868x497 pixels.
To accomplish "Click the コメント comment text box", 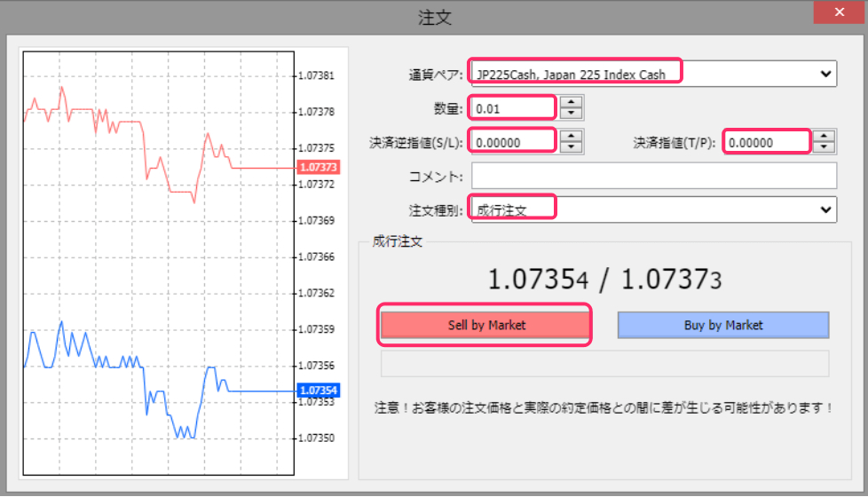I will (x=654, y=176).
